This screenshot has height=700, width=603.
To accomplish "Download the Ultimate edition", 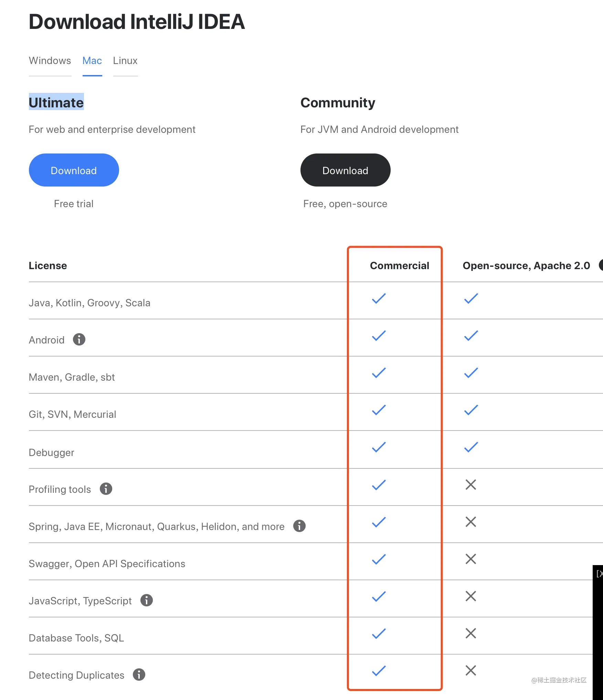I will (74, 170).
